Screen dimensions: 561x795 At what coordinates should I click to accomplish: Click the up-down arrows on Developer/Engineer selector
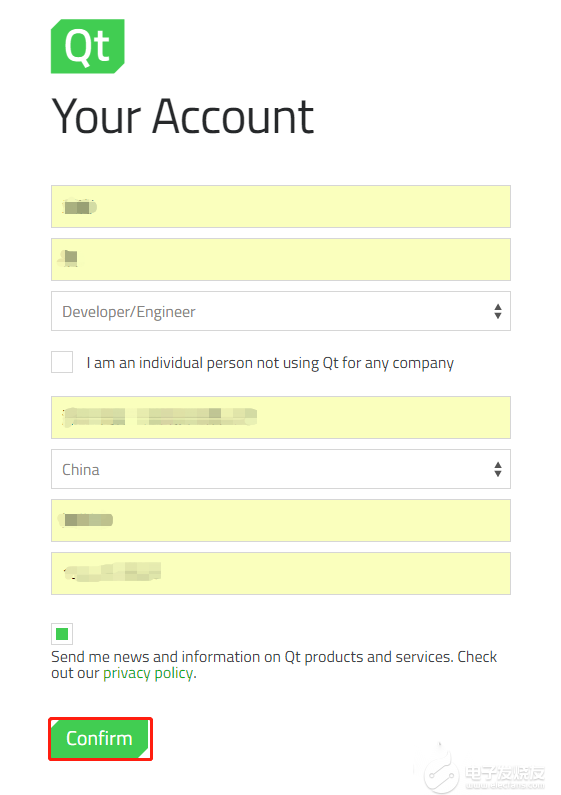coord(498,311)
